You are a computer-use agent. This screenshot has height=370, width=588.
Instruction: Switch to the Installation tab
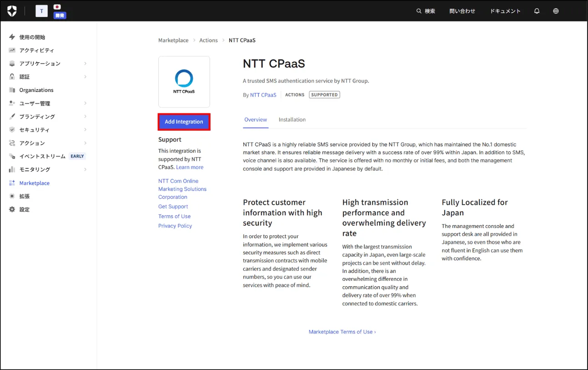pos(292,120)
